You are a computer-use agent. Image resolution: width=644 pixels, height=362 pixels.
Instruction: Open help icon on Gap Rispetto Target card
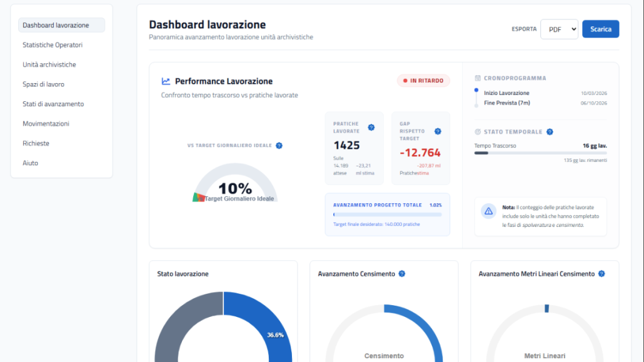coord(438,131)
